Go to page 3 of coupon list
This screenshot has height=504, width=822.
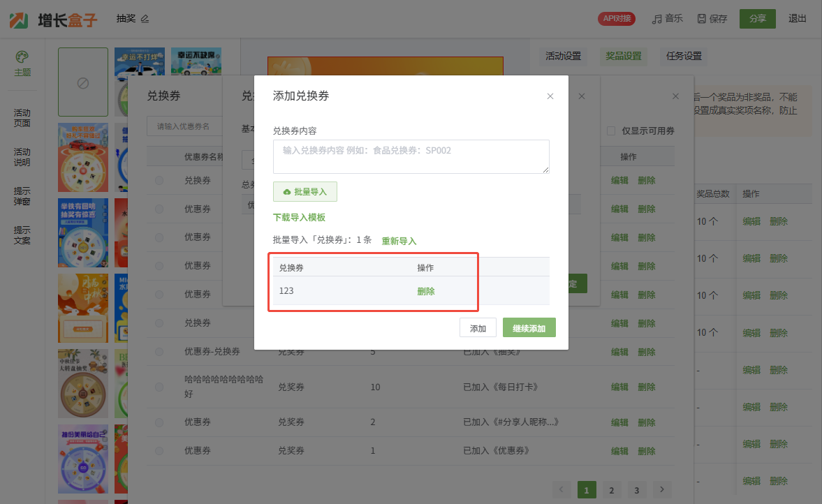point(636,490)
